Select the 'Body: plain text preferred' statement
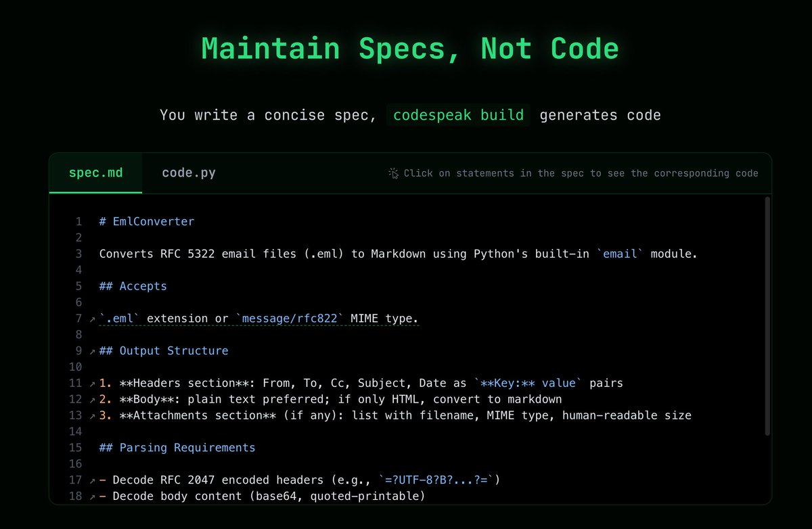Image resolution: width=812 pixels, height=529 pixels. [330, 400]
